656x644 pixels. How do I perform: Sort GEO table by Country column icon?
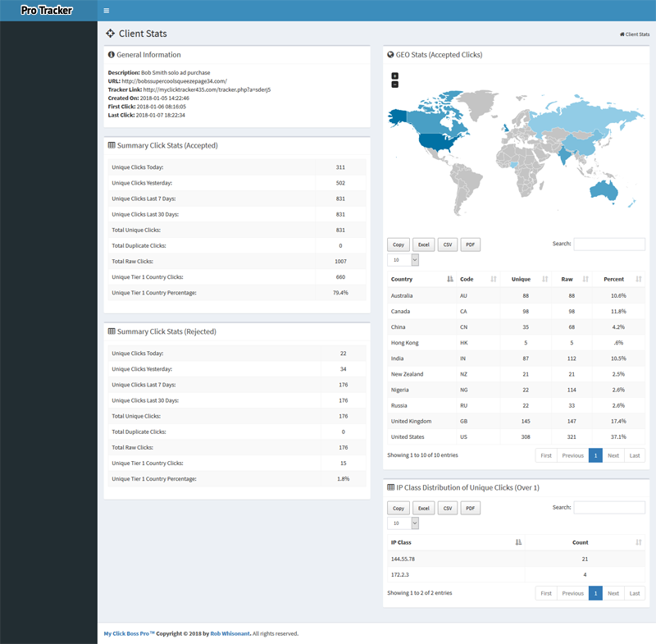[x=450, y=280]
